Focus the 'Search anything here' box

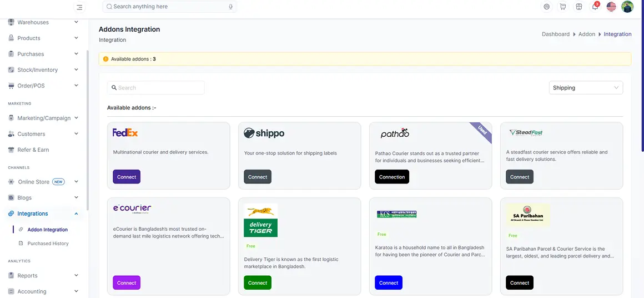point(170,7)
